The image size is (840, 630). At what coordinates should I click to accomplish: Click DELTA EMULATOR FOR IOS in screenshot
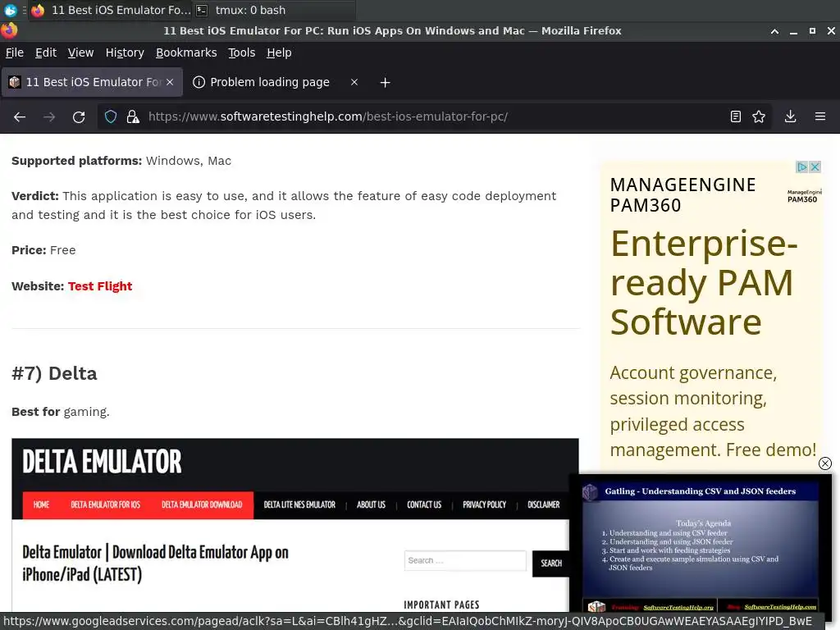(106, 504)
